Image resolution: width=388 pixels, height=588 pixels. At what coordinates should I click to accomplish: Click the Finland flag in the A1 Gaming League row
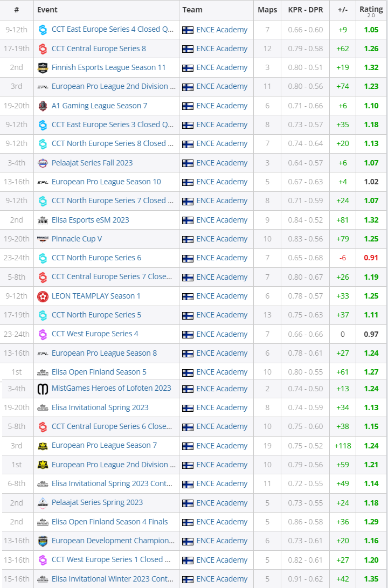tap(188, 106)
